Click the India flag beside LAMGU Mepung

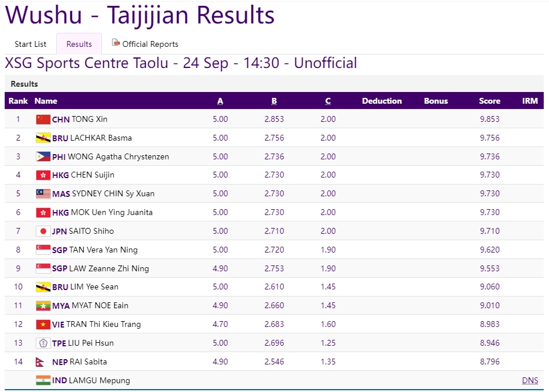tap(43, 380)
